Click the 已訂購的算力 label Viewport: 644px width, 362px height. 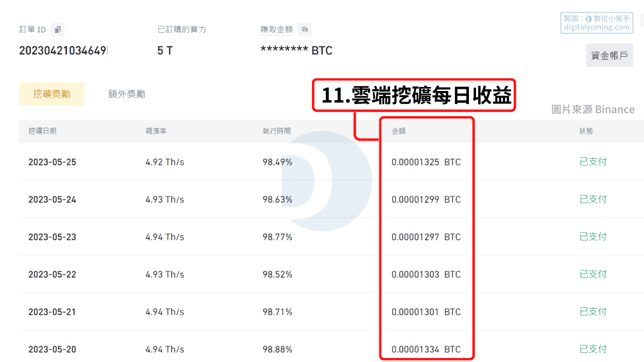coord(182,30)
